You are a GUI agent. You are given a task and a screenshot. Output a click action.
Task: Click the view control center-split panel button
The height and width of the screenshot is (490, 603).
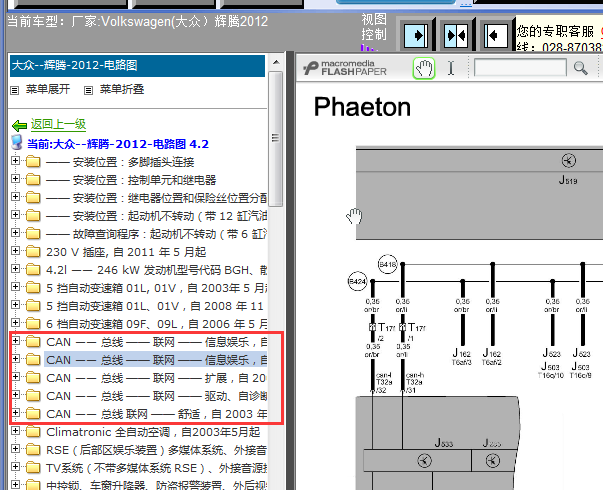coord(456,35)
